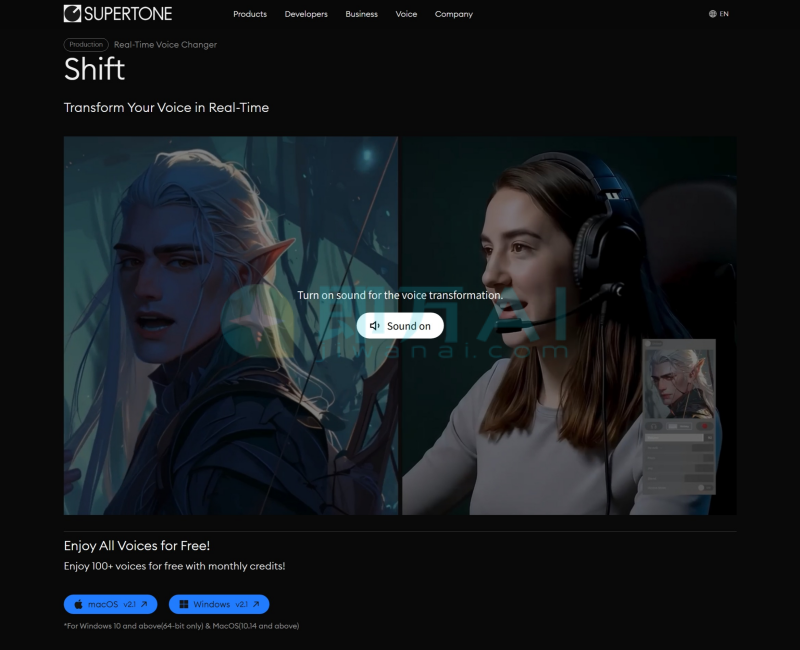Click elf character thumbnail in Shift panel
This screenshot has height=650, width=800.
coord(679,382)
